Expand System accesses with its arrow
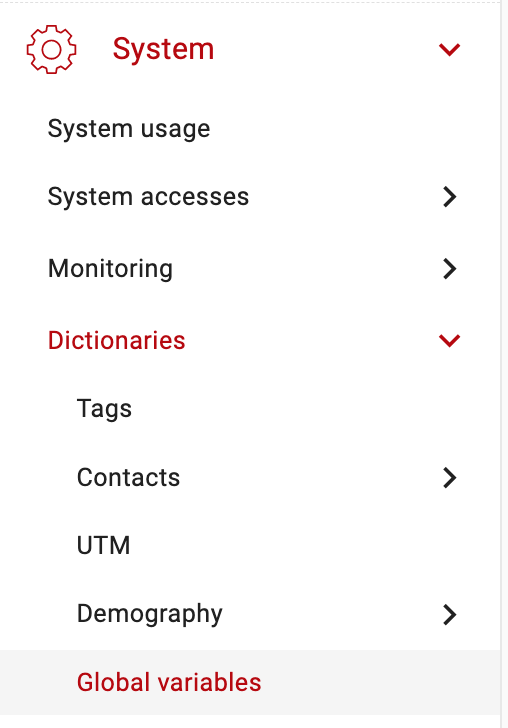Viewport: 508px width, 728px height. tap(449, 197)
